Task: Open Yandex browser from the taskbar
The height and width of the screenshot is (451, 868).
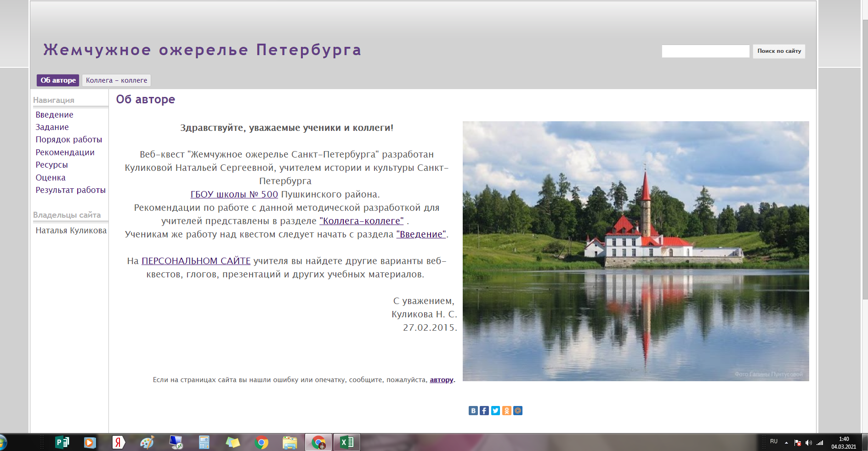Action: [118, 442]
